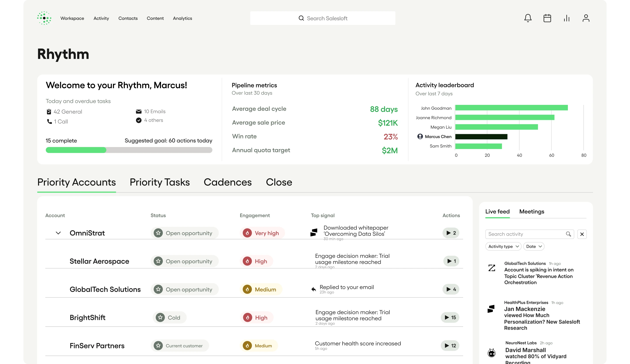Screen dimensions: 630x364
Task: Open the Cadences tab
Action: 227,182
